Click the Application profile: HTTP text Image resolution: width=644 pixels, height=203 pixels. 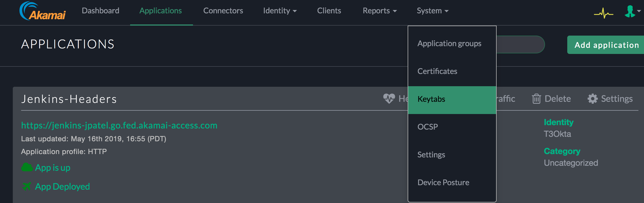64,152
